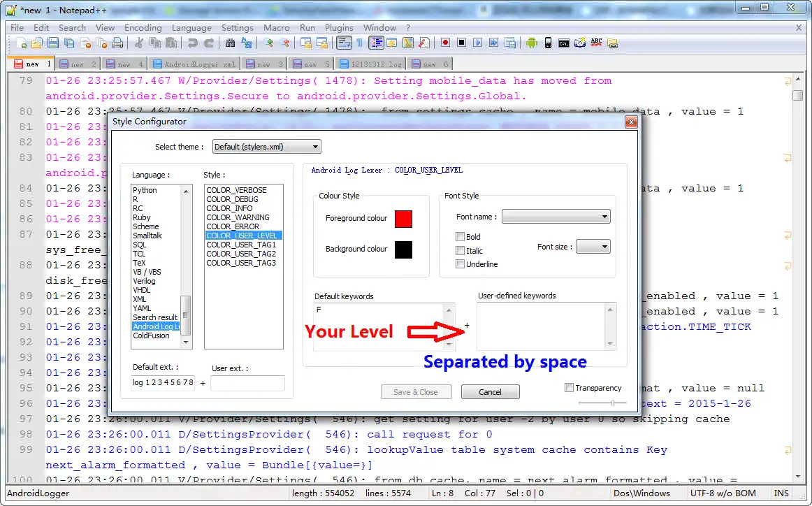Click the mobile phone toolbar icon
The height and width of the screenshot is (506, 812).
(x=548, y=43)
